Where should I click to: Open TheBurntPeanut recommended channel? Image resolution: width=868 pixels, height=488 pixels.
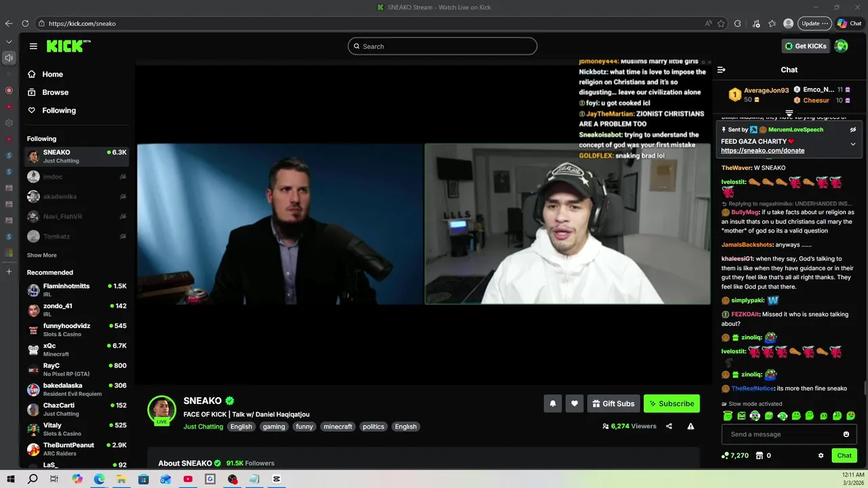pyautogui.click(x=77, y=449)
